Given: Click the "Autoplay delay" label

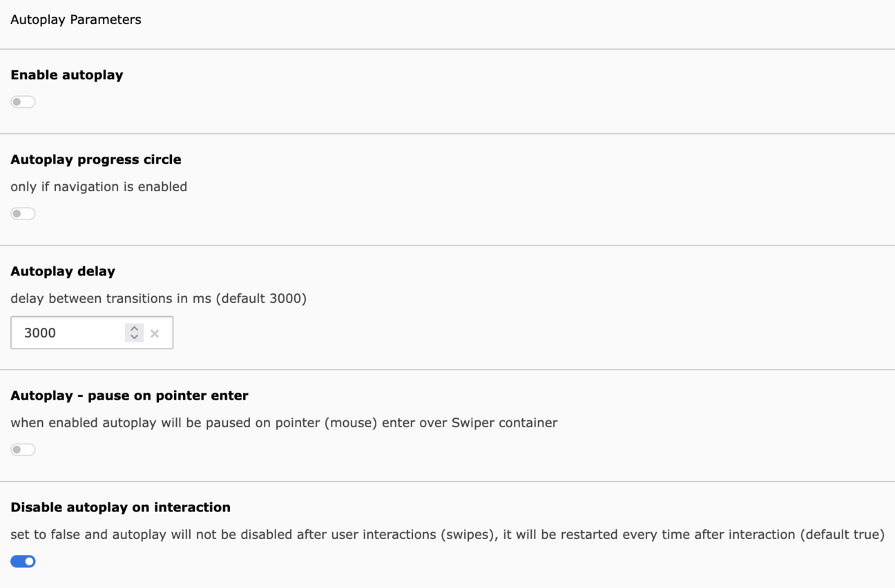Looking at the screenshot, I should point(63,271).
